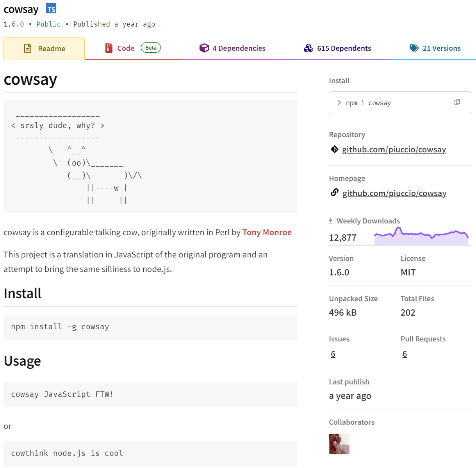Click the weekly downloads number 12,877
The image size is (476, 468).
[x=343, y=238]
